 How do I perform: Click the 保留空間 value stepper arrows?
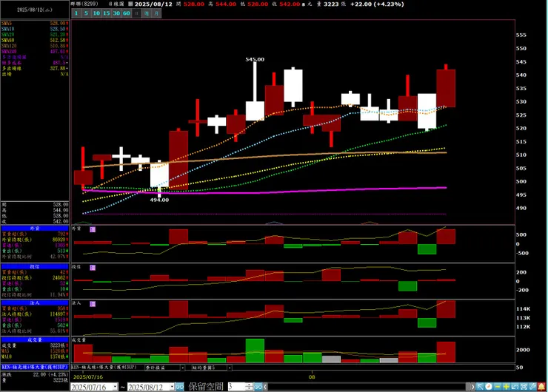pyautogui.click(x=249, y=387)
